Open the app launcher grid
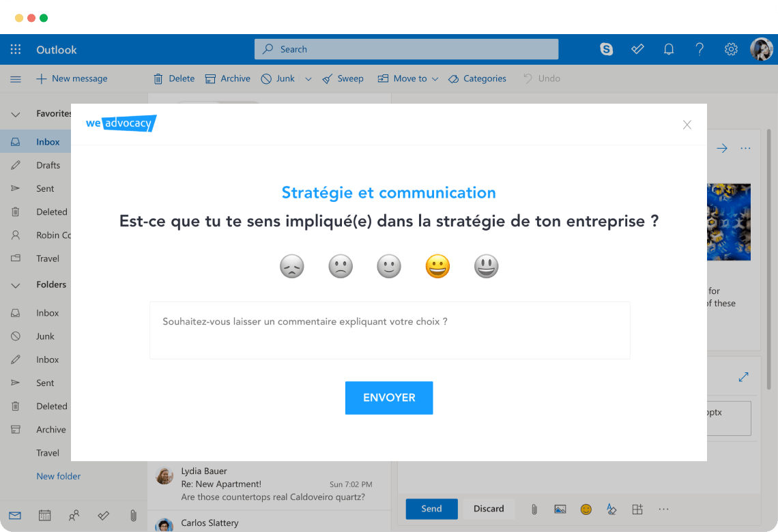This screenshot has width=778, height=532. point(16,49)
